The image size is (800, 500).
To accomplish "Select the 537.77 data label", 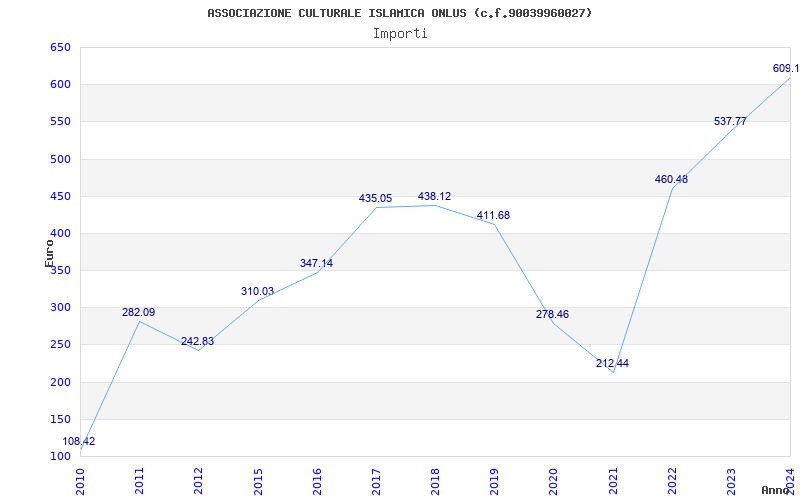I will pyautogui.click(x=730, y=121).
